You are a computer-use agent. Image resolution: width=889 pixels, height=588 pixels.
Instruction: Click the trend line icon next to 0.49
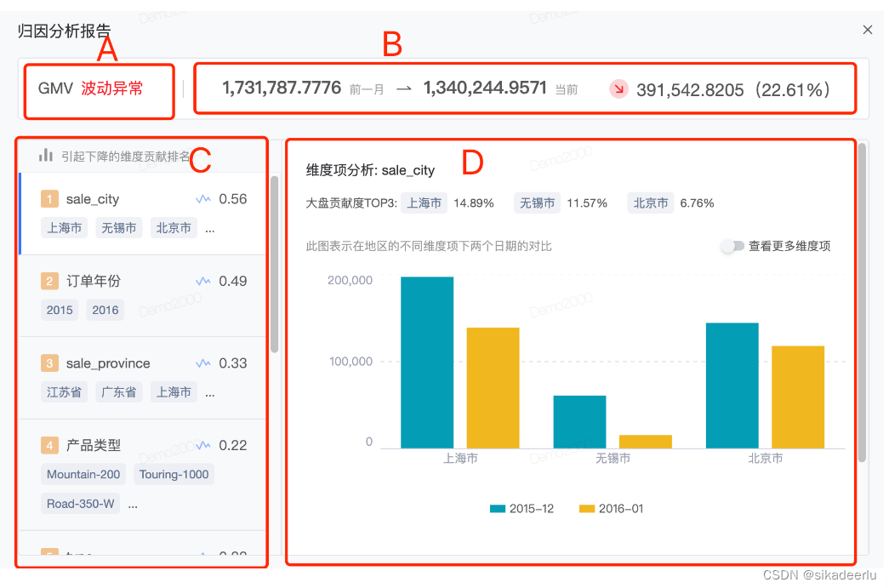tap(203, 282)
